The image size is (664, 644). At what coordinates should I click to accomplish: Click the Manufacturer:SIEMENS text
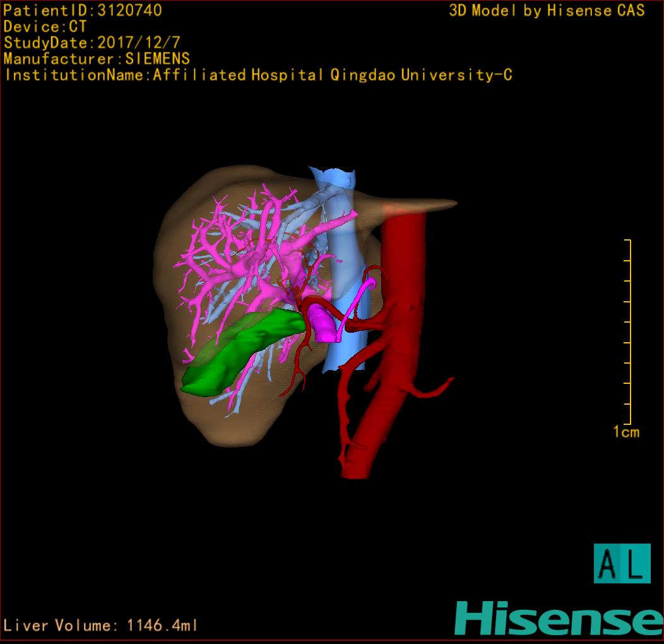(97, 59)
